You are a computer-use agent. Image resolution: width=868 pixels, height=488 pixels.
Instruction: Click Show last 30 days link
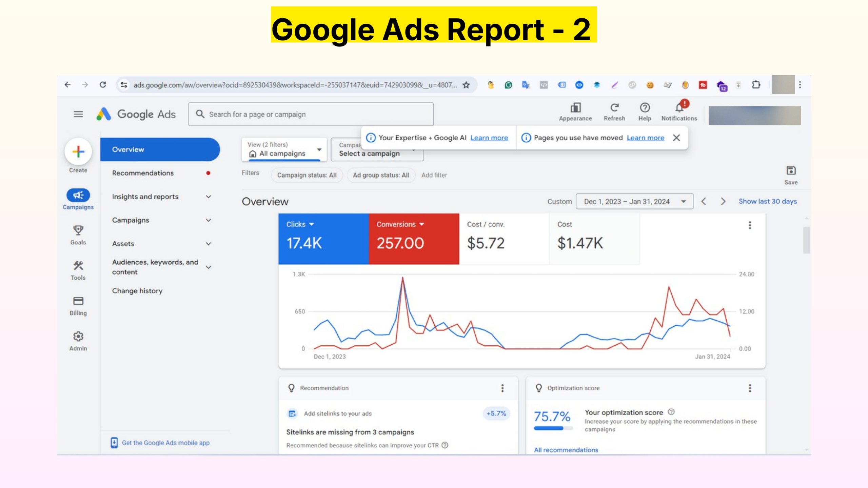(768, 202)
